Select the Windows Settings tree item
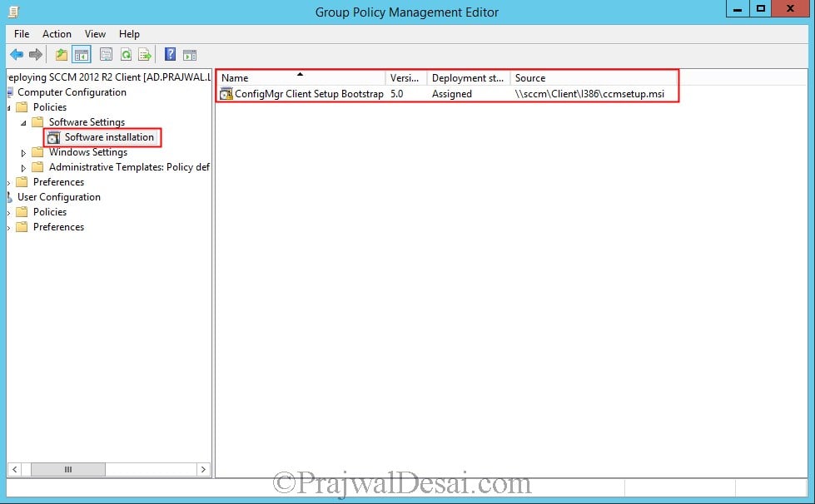 tap(88, 152)
